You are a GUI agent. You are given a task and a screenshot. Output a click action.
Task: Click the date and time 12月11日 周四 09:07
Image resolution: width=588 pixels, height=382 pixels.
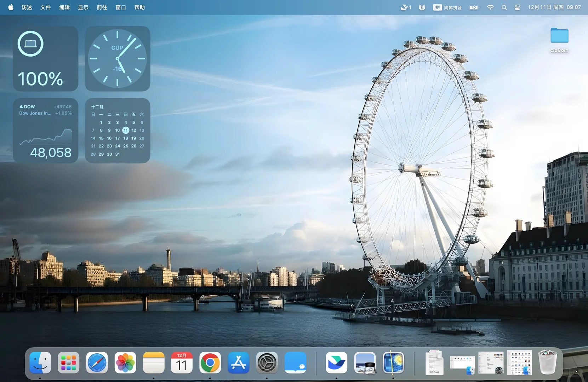(554, 7)
